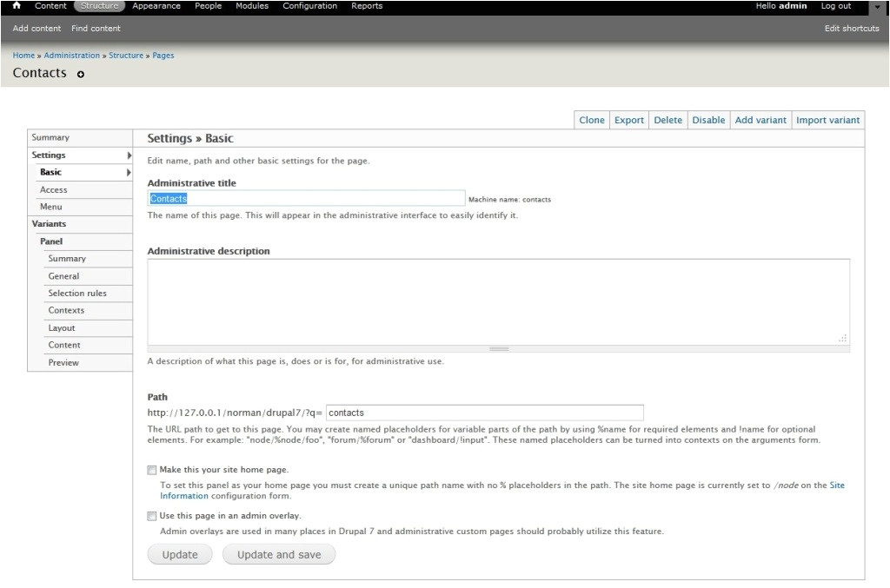
Task: Click the Administrative title field
Action: 306,198
